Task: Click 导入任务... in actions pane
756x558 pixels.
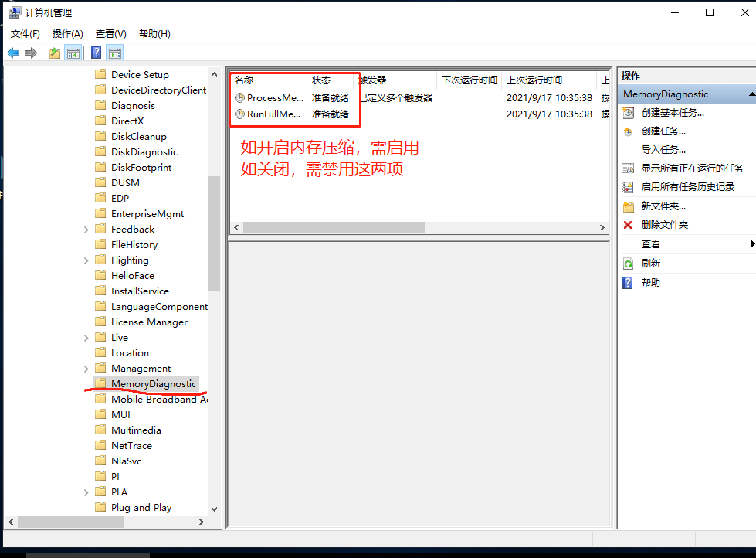Action: click(x=663, y=150)
